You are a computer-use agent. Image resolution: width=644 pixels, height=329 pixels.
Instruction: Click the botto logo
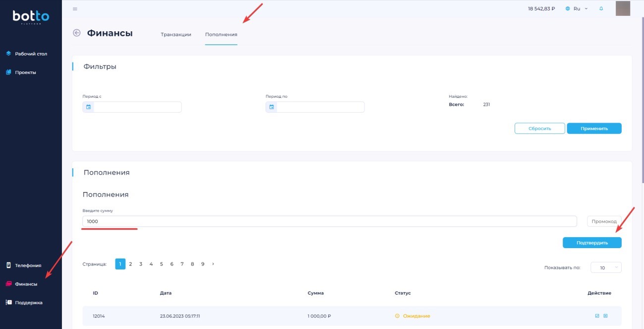click(31, 17)
